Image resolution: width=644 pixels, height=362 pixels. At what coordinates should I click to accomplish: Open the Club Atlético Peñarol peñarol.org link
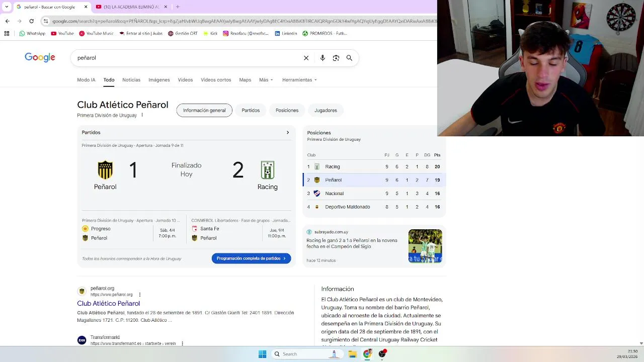[108, 304]
